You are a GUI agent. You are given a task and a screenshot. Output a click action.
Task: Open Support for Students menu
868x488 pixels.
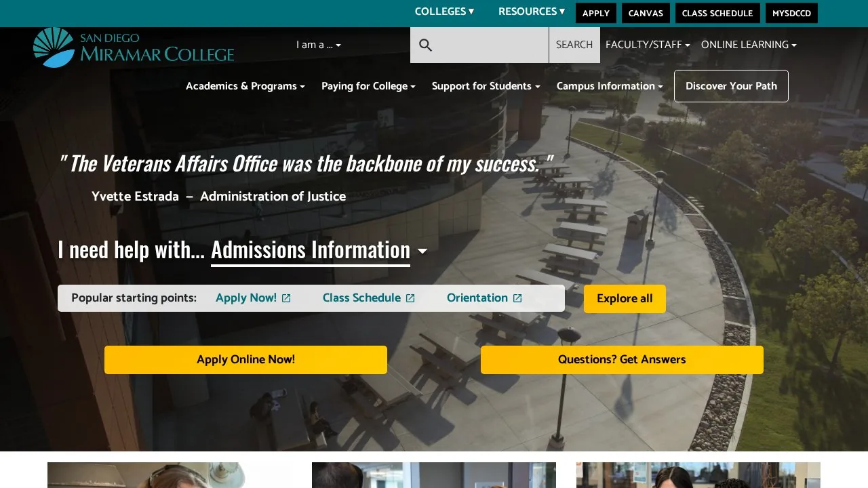(486, 86)
